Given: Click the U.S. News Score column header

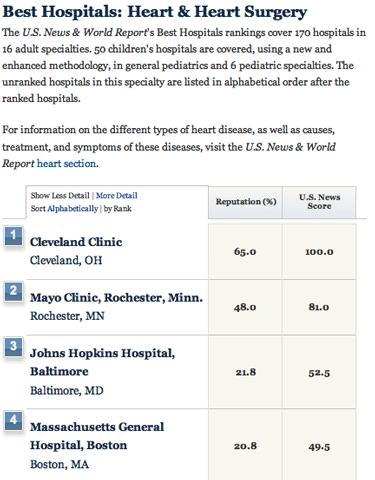Looking at the screenshot, I should (x=319, y=202).
